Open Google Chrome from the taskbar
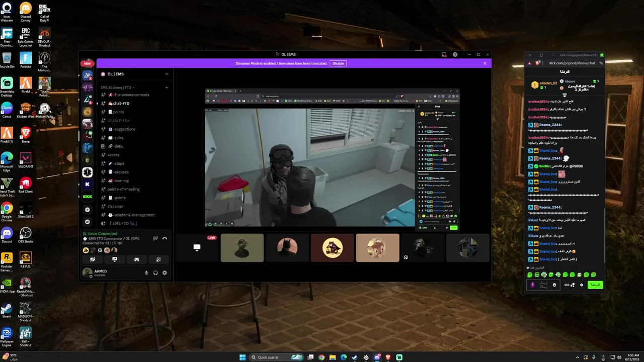This screenshot has height=362, width=644. point(321,357)
